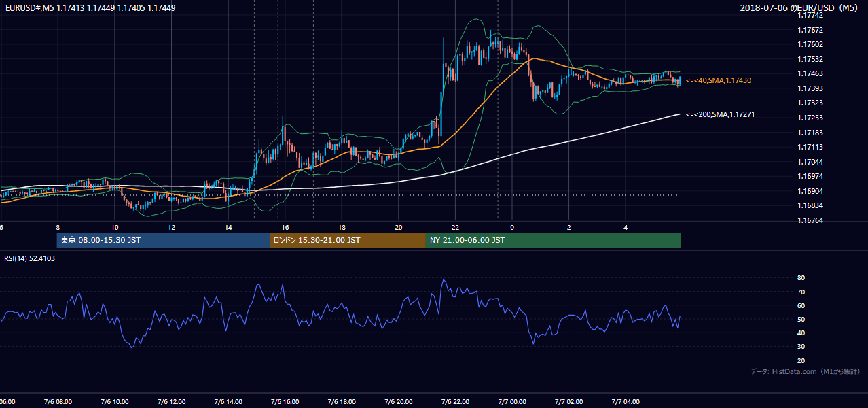Click the London 15:30-21:00 JST session bar

[x=348, y=240]
